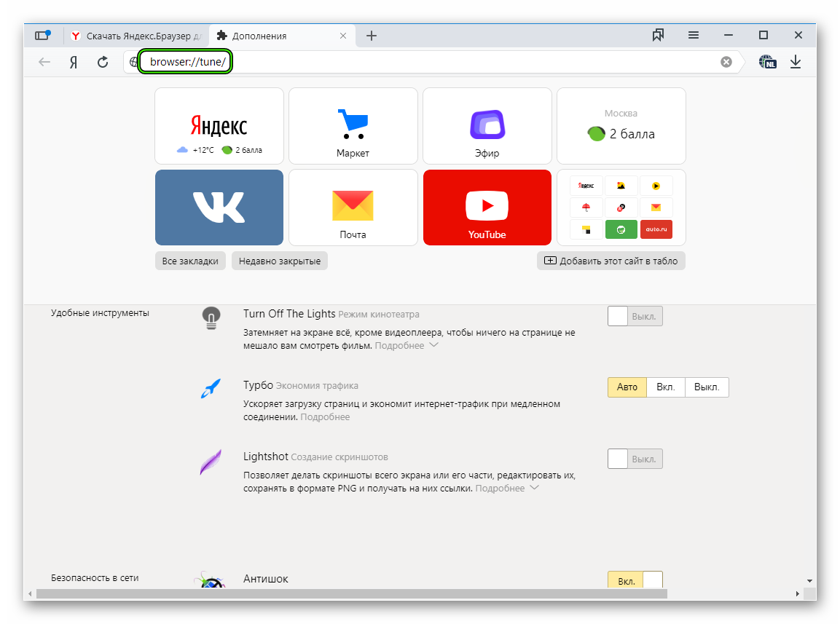Open the large Почта mail tile
This screenshot has height=624, width=840.
pos(353,208)
